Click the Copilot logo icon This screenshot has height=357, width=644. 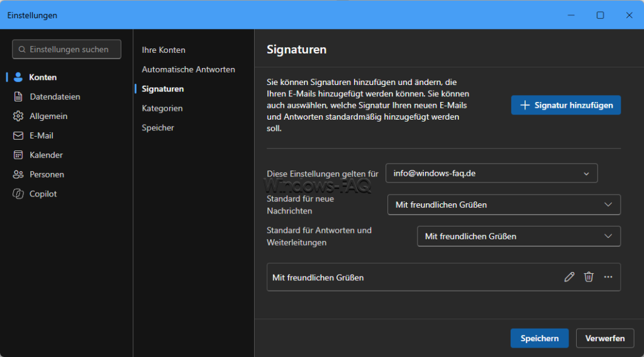pyautogui.click(x=18, y=194)
